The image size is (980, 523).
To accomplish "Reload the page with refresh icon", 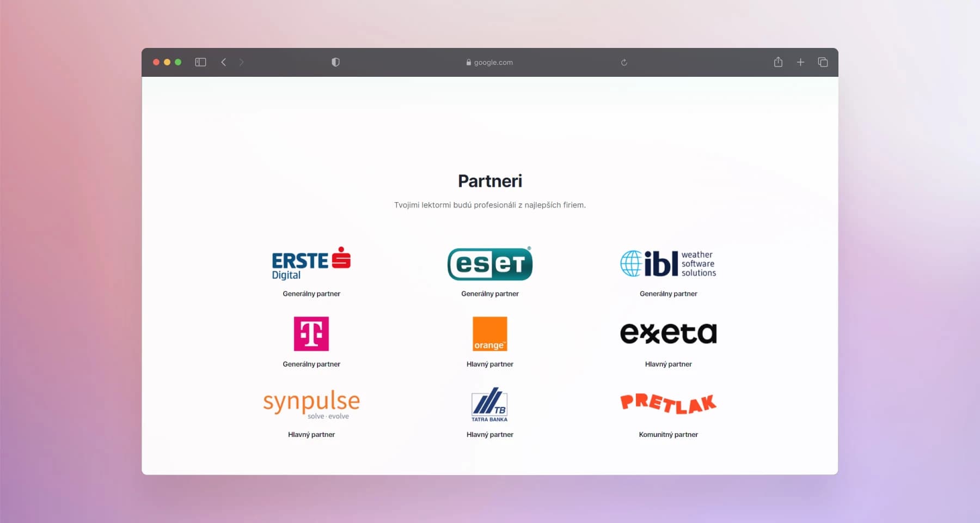I will coord(624,62).
